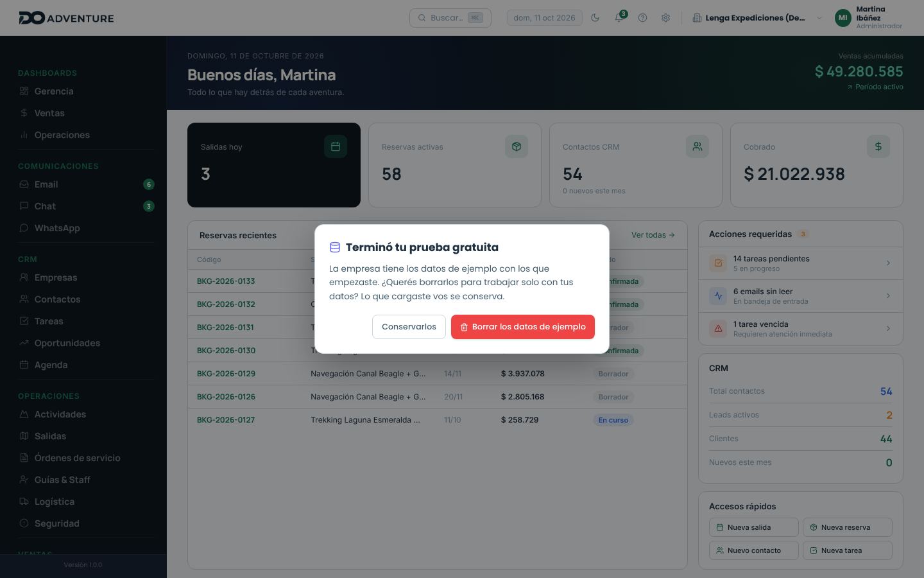Click the 1 tarea vencida warning icon
Screen dimensions: 924x578
click(x=718, y=328)
